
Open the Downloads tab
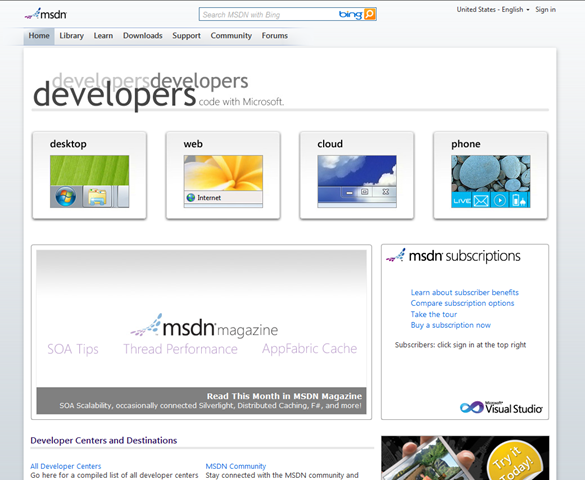tap(143, 36)
